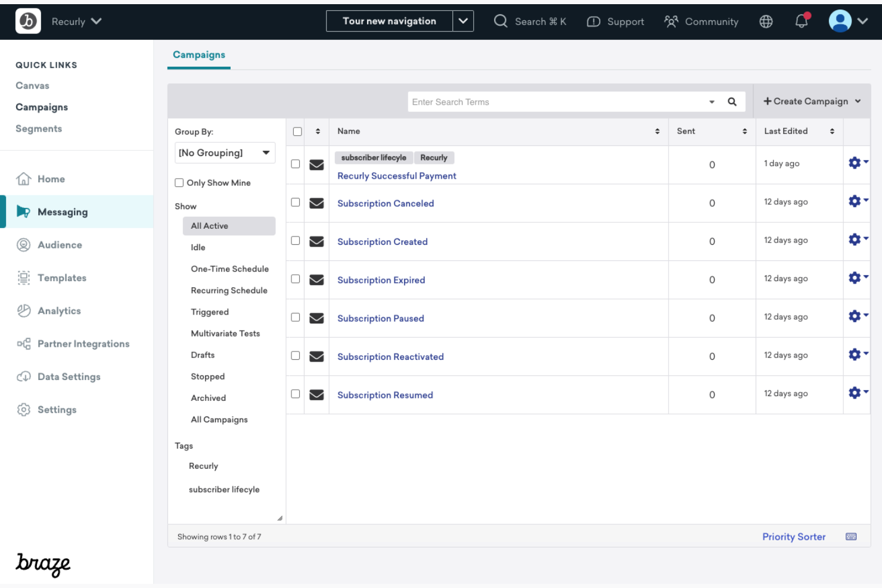Filter by subscriber lifecyle tag in sidebar

pos(224,490)
